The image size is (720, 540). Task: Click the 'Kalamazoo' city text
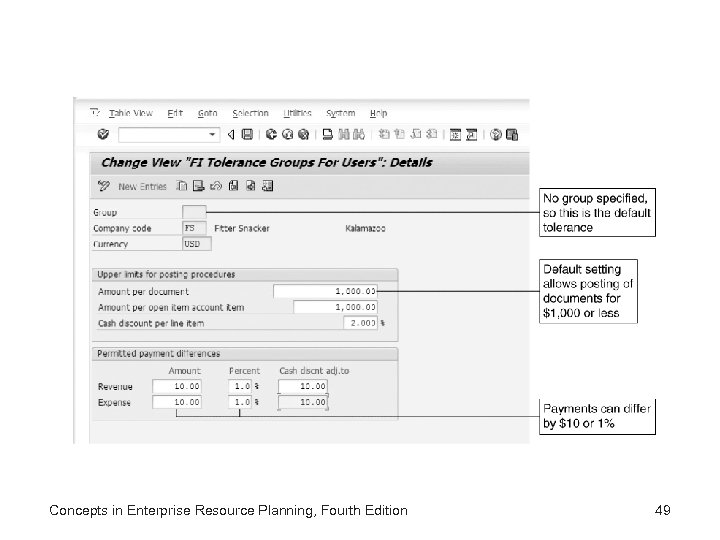pos(365,228)
